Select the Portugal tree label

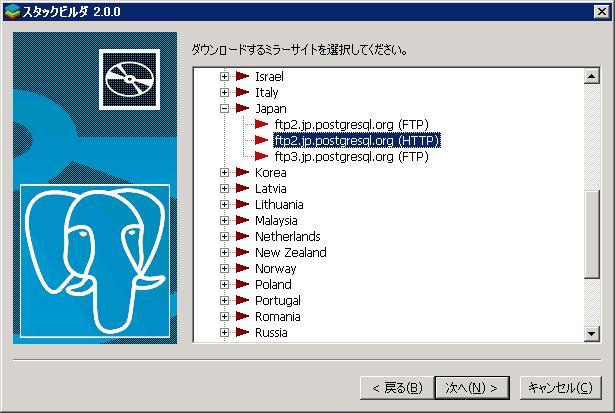pos(278,301)
